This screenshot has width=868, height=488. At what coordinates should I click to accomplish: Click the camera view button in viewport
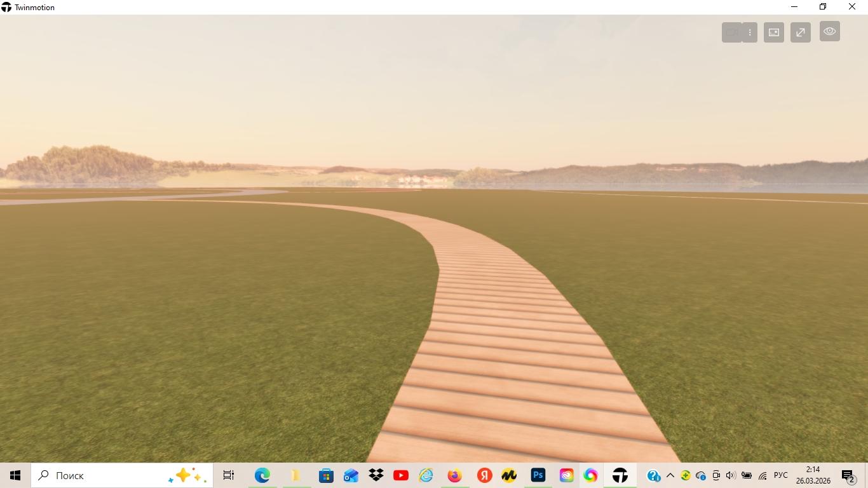732,32
